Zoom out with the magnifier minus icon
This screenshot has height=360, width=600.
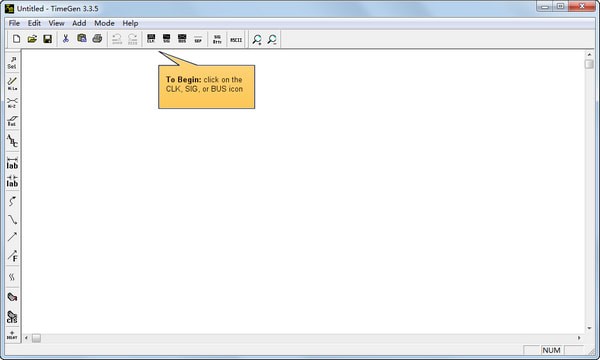click(x=272, y=39)
